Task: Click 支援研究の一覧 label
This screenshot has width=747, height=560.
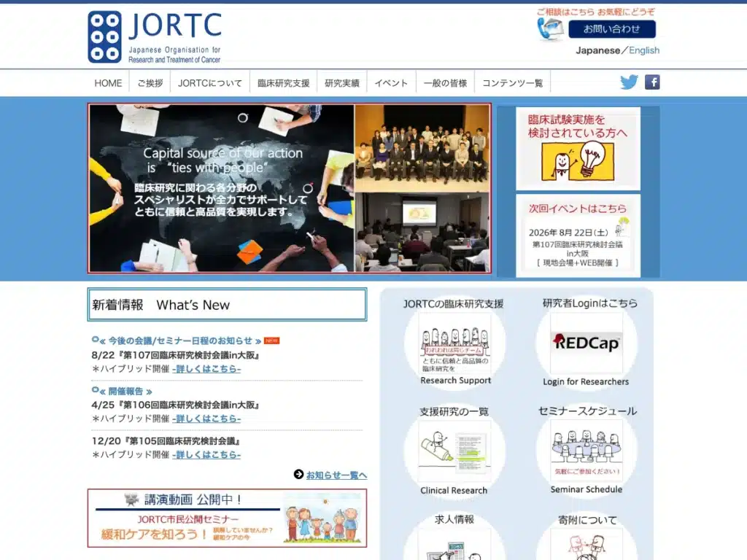Action: 454,411
